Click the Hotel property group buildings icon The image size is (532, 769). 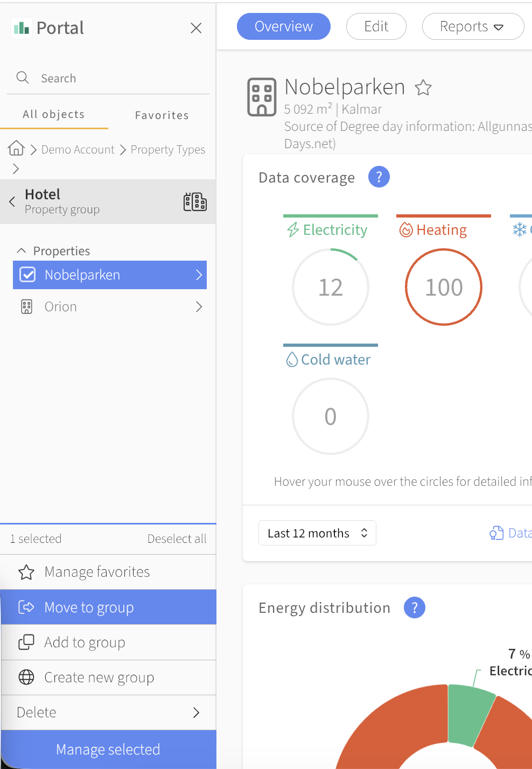coord(195,202)
